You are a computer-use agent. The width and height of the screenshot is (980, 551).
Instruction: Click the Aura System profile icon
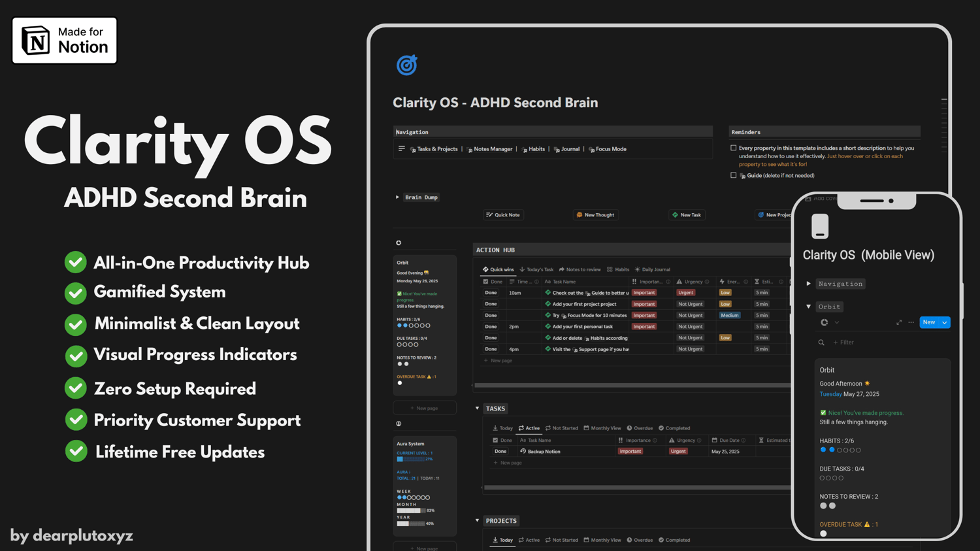pyautogui.click(x=399, y=424)
